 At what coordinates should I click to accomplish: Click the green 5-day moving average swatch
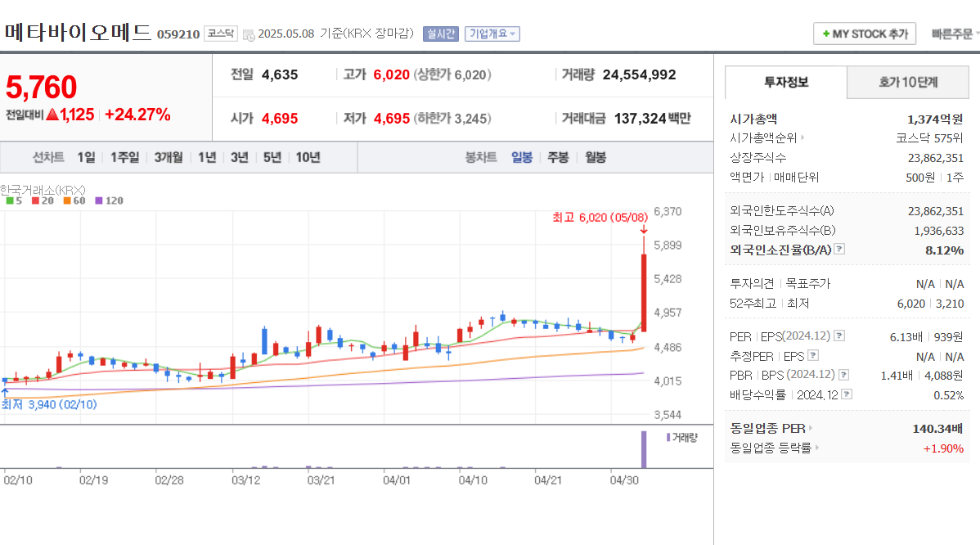tap(9, 200)
